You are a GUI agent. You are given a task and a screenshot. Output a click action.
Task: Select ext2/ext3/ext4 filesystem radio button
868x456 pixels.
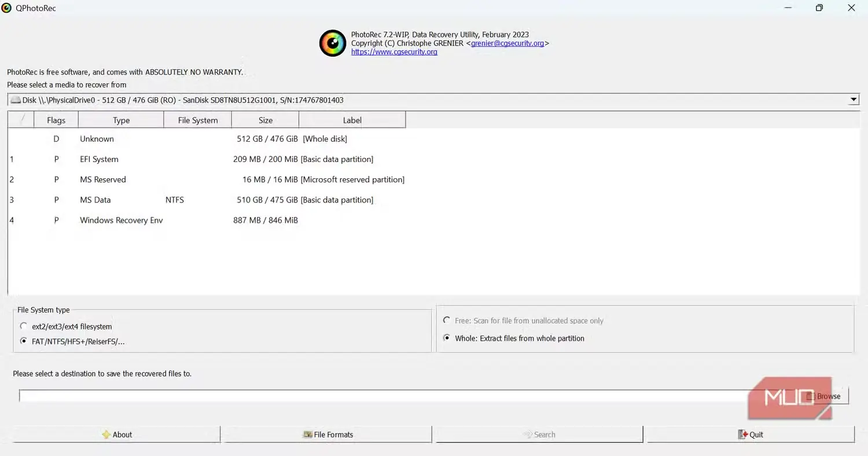(23, 326)
